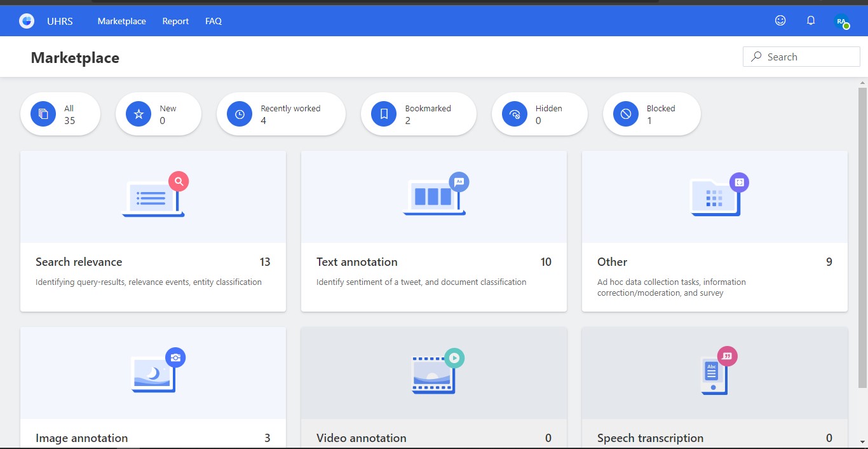868x449 pixels.
Task: Show New tasks filter
Action: click(x=158, y=114)
